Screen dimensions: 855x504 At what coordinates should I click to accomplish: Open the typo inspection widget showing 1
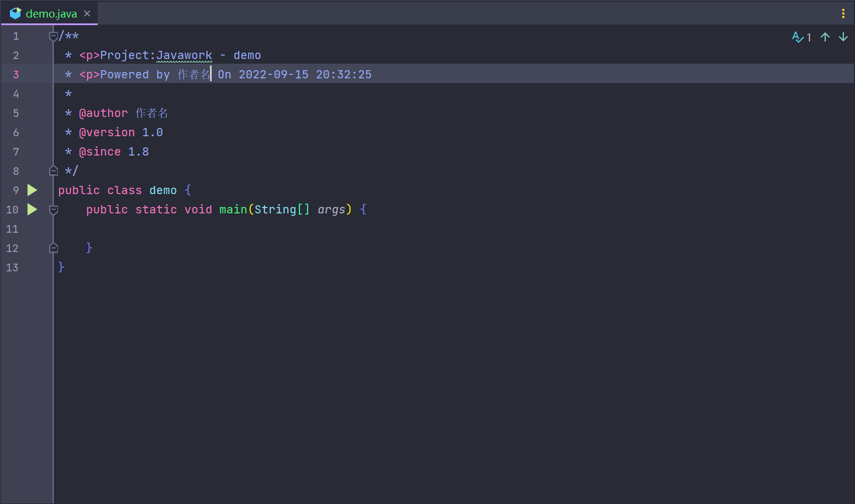pos(801,37)
